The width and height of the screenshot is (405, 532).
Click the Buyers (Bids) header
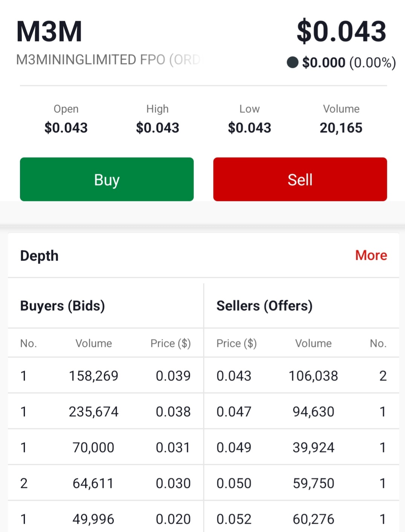63,305
